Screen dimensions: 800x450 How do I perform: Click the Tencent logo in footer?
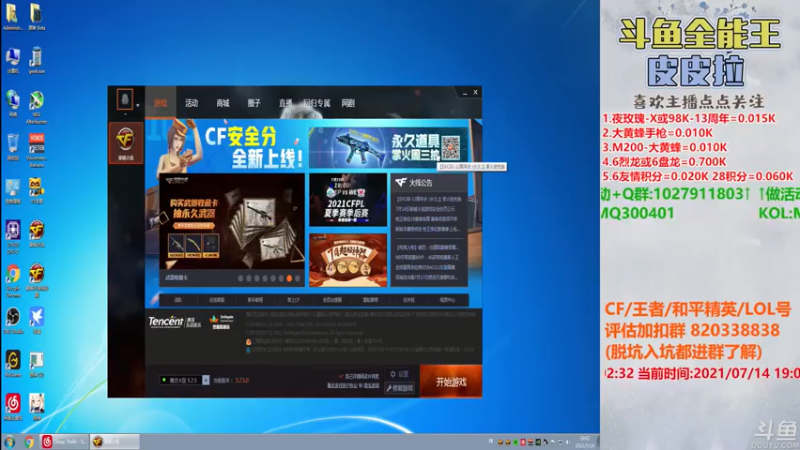(x=166, y=322)
